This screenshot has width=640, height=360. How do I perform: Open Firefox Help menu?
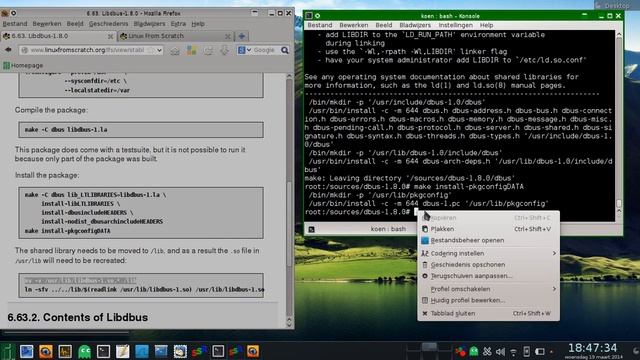point(198,24)
